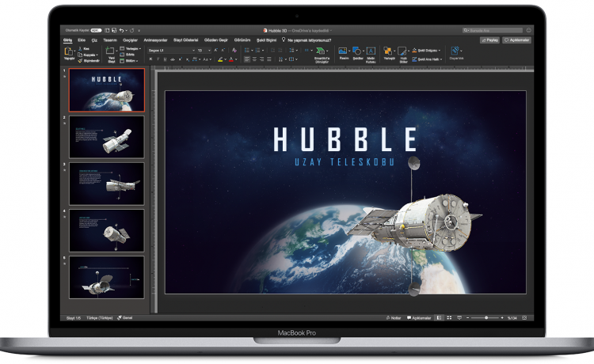Open the numbered list dropdown arrow

pos(263,51)
